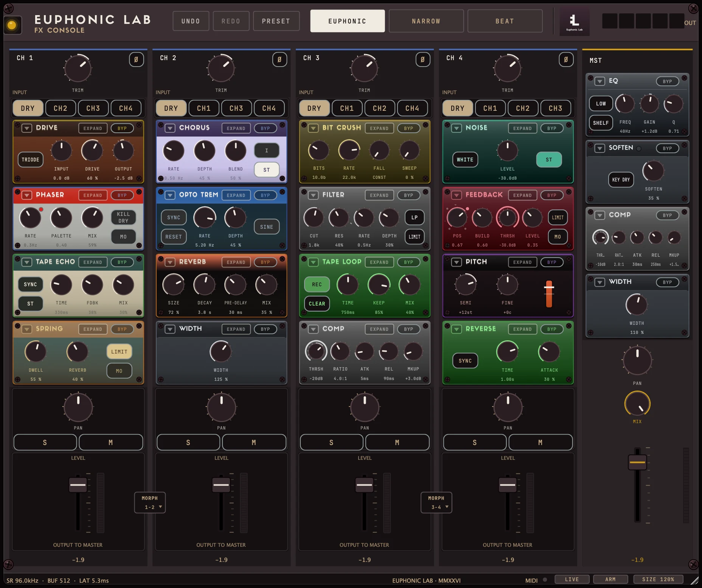Viewport: 702px width, 588px height.
Task: Switch to the NARROW mode tab
Action: 426,21
